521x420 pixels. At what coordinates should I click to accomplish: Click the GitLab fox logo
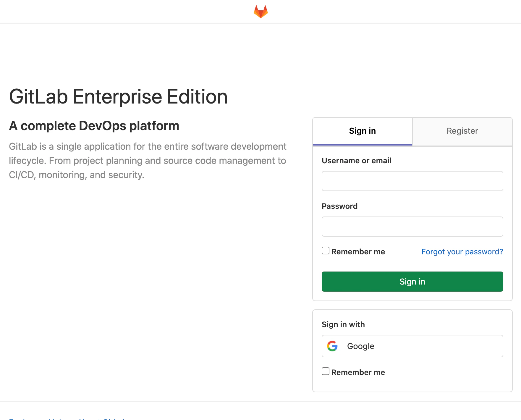[261, 12]
